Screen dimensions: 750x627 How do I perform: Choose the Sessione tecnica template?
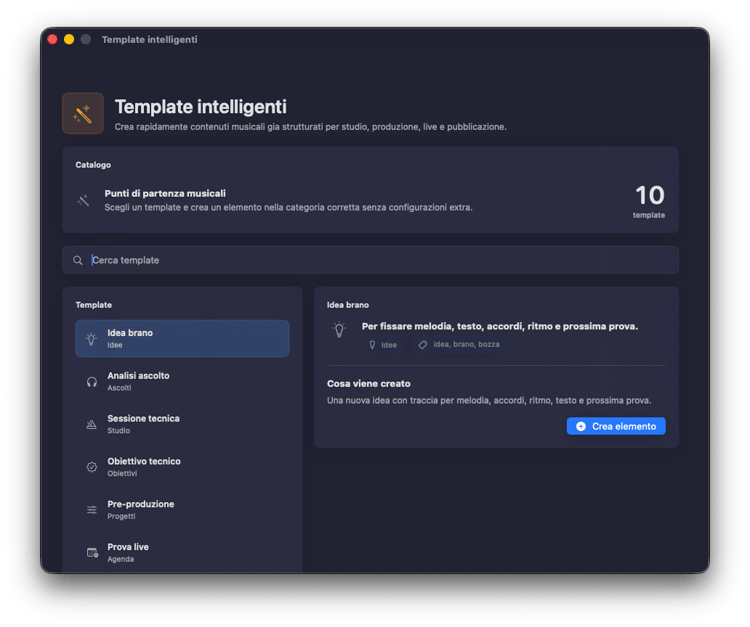click(182, 424)
